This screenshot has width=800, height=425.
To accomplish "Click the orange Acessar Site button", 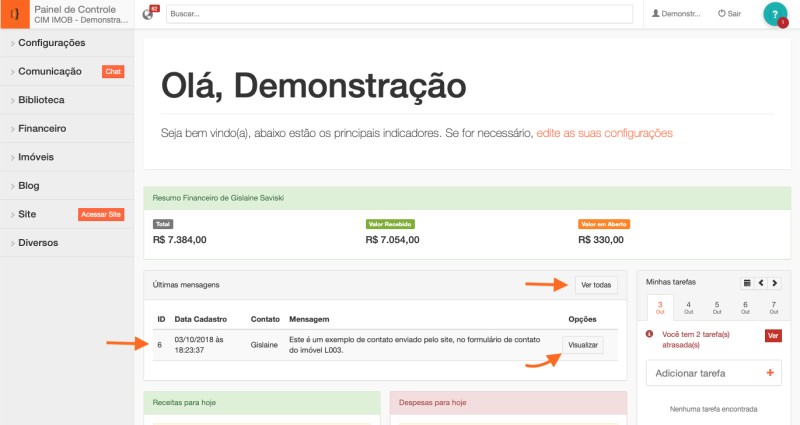I will click(101, 215).
